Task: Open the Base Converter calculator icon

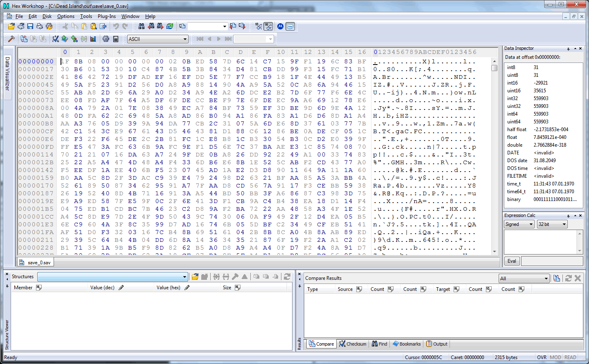Action: click(x=116, y=39)
